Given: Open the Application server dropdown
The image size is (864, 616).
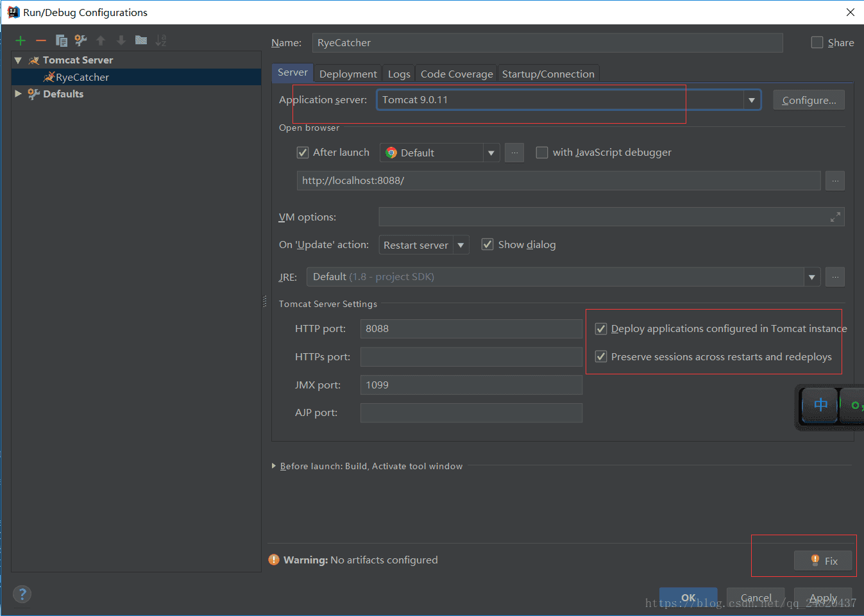Looking at the screenshot, I should click(752, 100).
